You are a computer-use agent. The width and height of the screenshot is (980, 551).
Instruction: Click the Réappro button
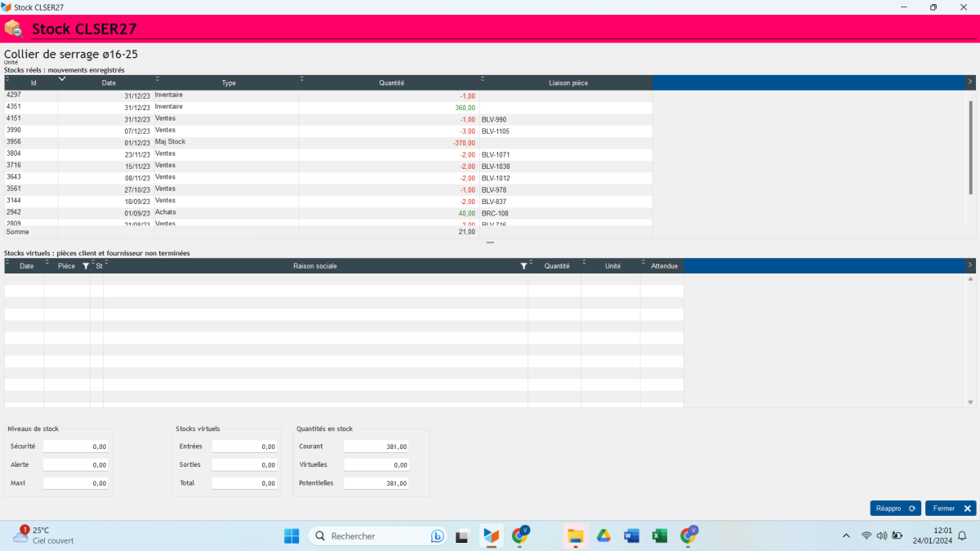pyautogui.click(x=895, y=508)
